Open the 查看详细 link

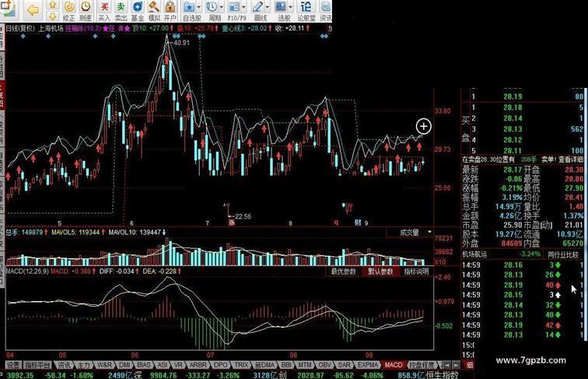pyautogui.click(x=571, y=160)
